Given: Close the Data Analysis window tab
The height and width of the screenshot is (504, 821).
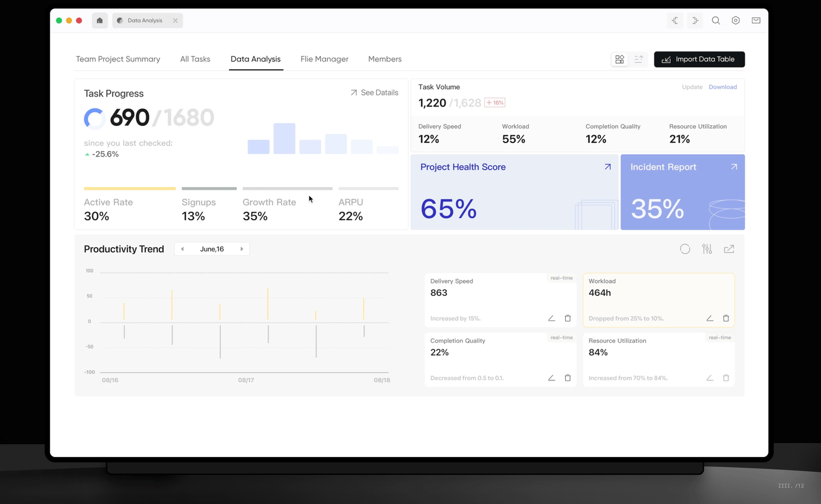Looking at the screenshot, I should click(175, 21).
